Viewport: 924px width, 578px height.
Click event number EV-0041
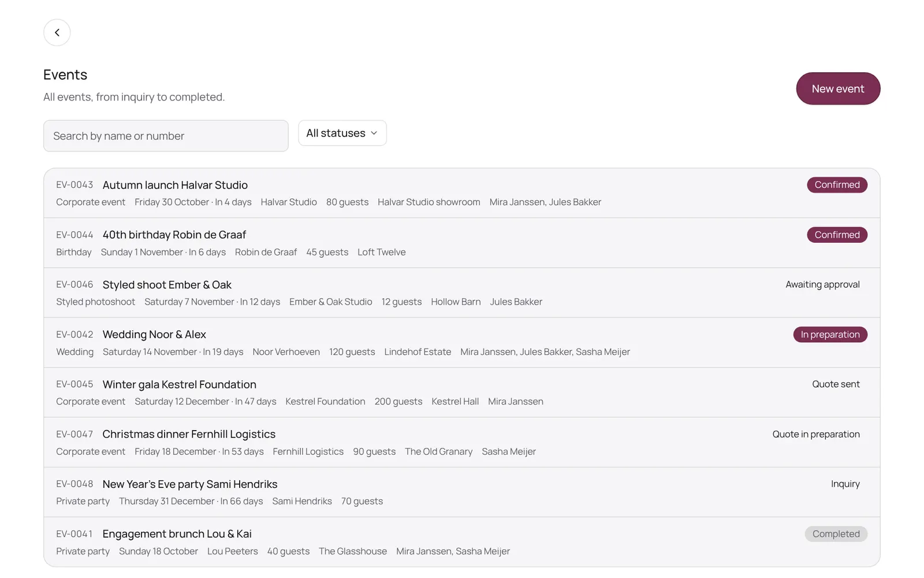click(x=74, y=534)
